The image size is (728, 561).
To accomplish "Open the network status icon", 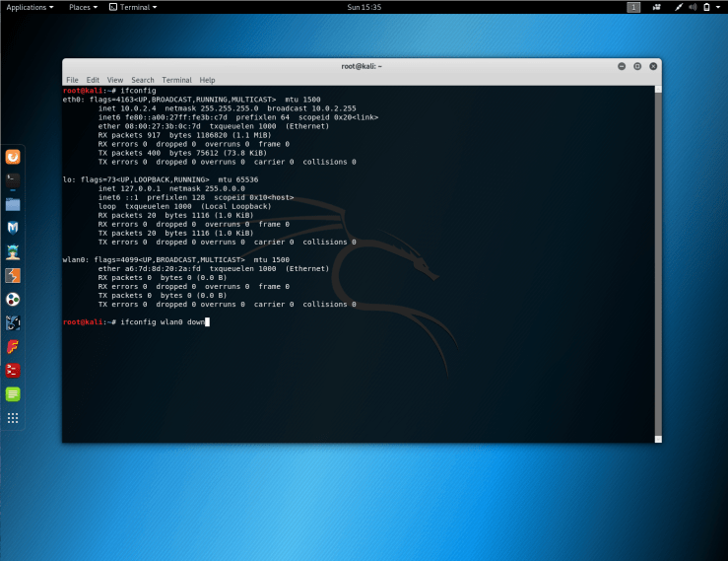I will 679,7.
